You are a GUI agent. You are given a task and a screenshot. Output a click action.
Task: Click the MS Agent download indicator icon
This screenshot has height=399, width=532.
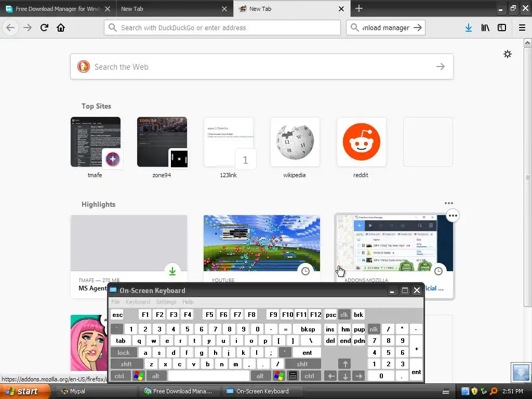[x=172, y=271]
